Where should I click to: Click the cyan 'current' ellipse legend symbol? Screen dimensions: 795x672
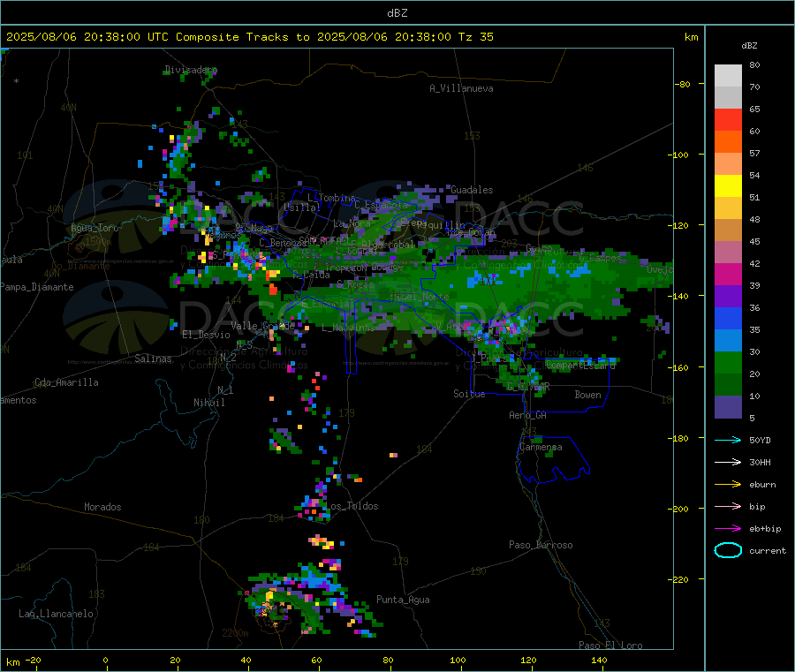point(728,550)
